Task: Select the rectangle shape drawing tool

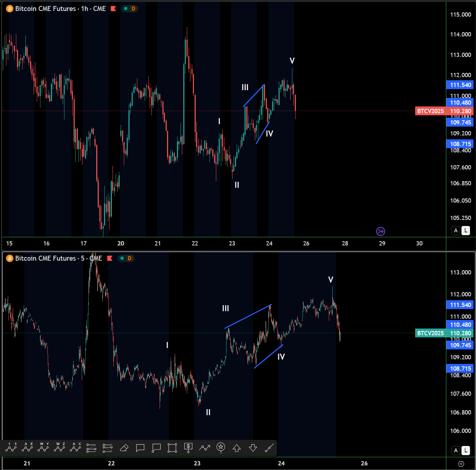Action: point(172,448)
